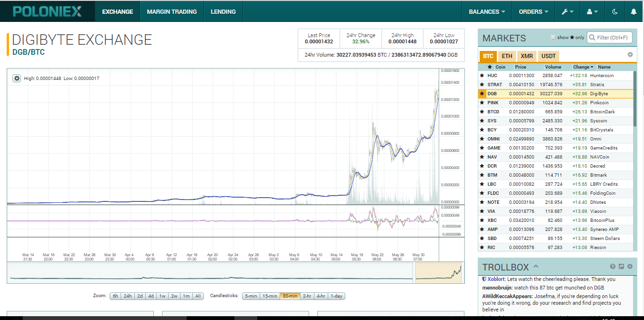
Task: Toggle favorite star for STRAT
Action: point(482,85)
